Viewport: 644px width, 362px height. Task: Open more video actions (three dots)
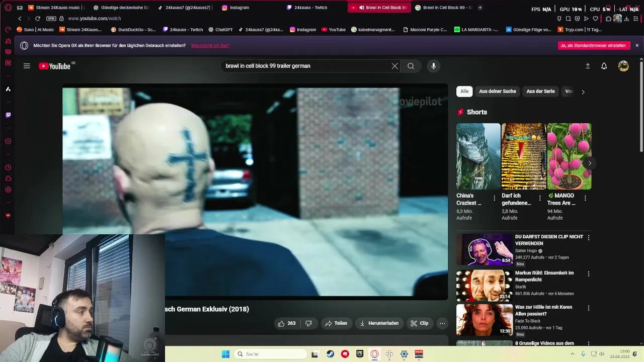(442, 323)
